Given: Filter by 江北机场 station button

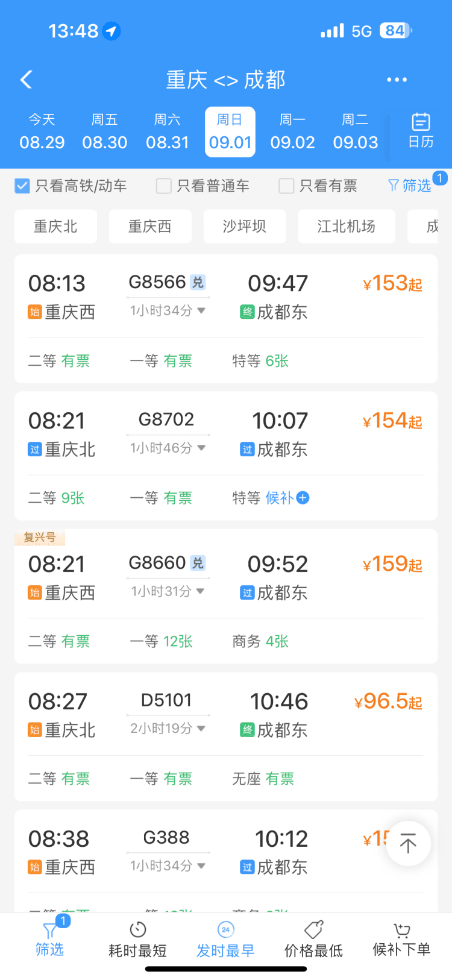Looking at the screenshot, I should (x=347, y=227).
